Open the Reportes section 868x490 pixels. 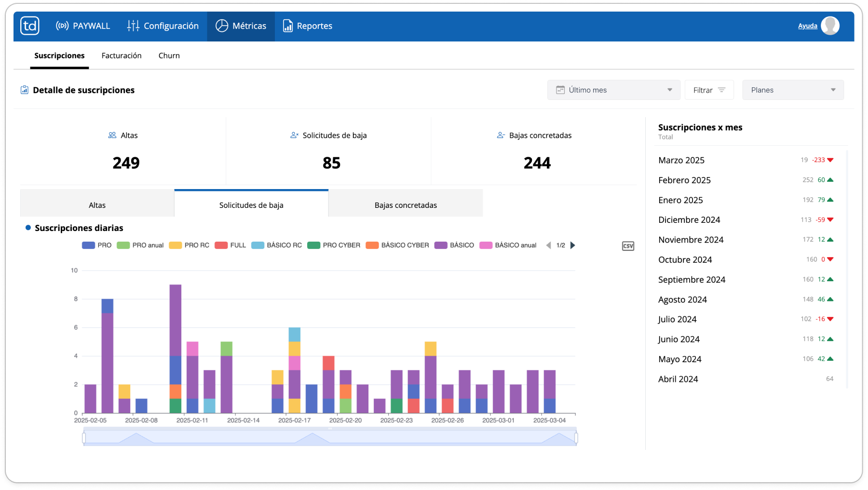pyautogui.click(x=308, y=26)
